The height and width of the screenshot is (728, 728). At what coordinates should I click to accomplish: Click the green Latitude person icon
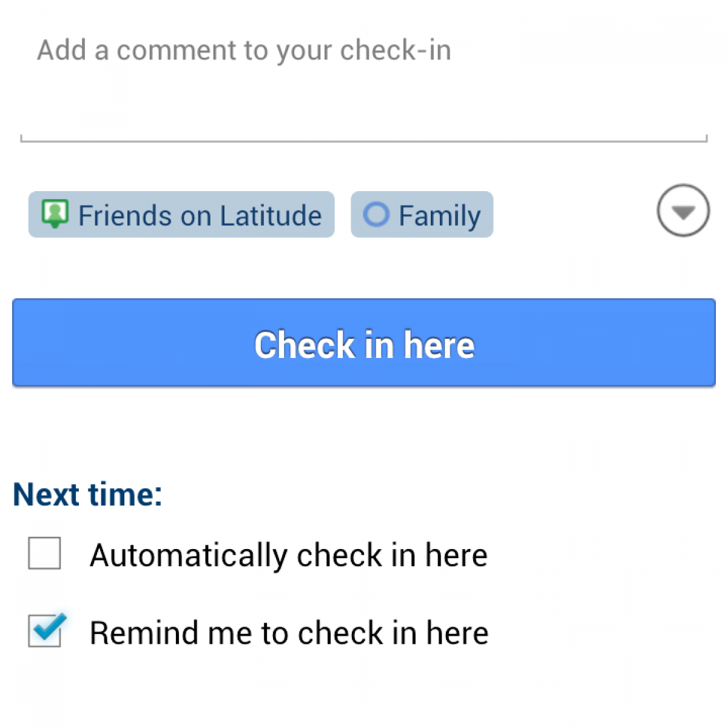(55, 214)
